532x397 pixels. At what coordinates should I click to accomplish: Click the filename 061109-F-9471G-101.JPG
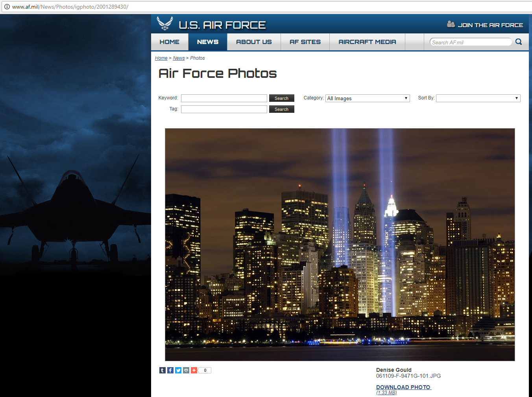pyautogui.click(x=408, y=376)
